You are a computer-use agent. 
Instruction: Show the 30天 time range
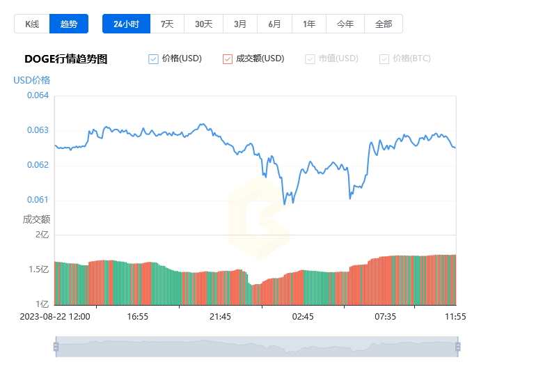click(x=203, y=24)
